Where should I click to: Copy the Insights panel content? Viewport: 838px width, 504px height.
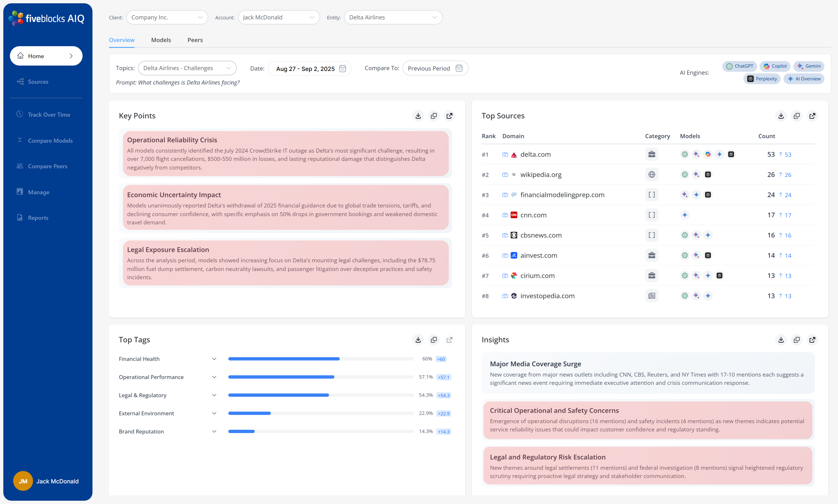click(796, 339)
